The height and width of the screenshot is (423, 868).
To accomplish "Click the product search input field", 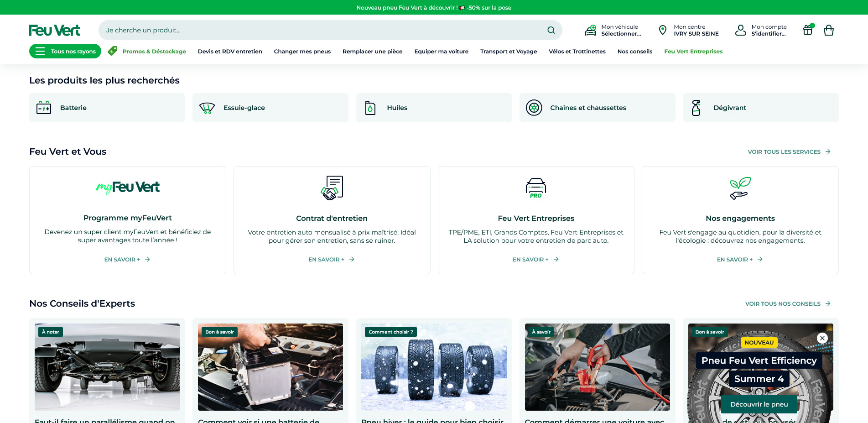I will pos(330,30).
